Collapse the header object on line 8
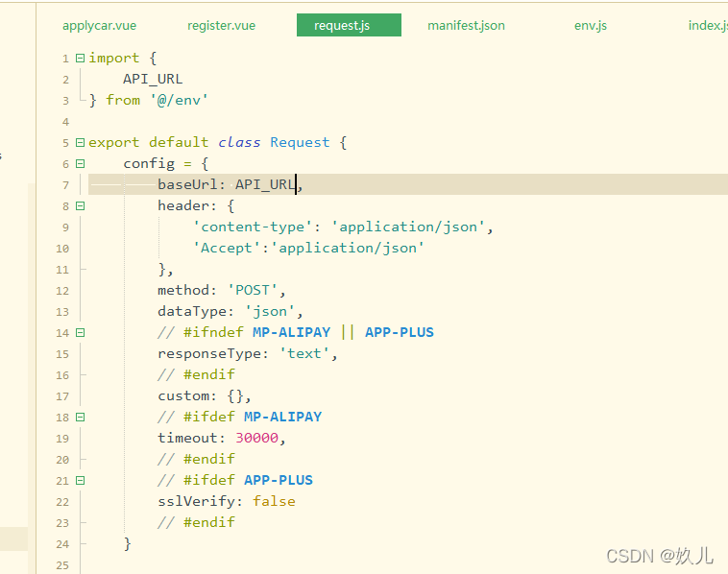Image resolution: width=728 pixels, height=574 pixels. [80, 205]
